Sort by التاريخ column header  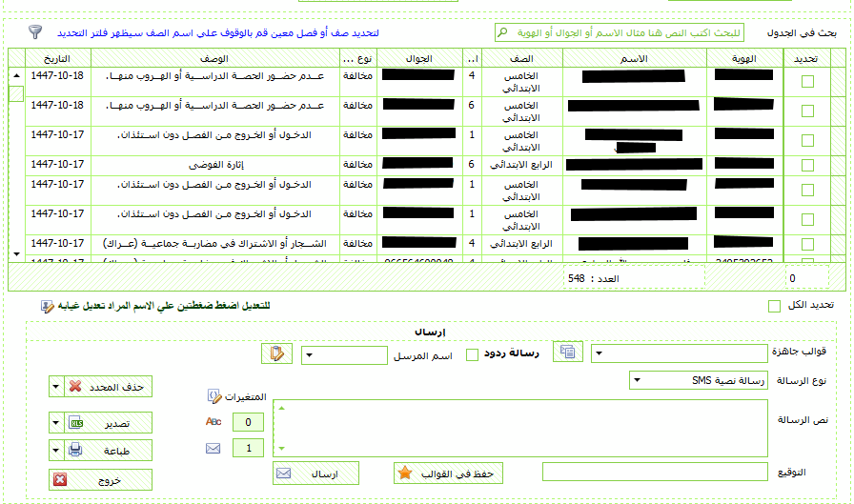pyautogui.click(x=57, y=58)
